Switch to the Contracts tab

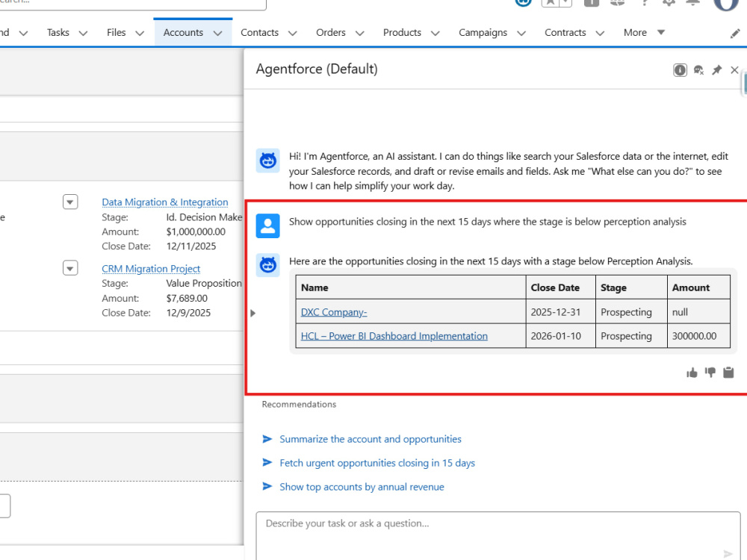(565, 32)
